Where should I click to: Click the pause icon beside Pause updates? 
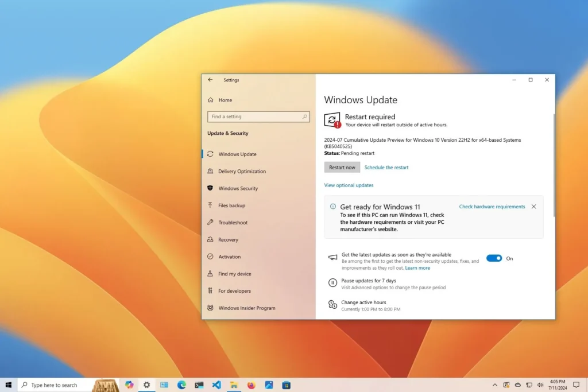pyautogui.click(x=332, y=282)
